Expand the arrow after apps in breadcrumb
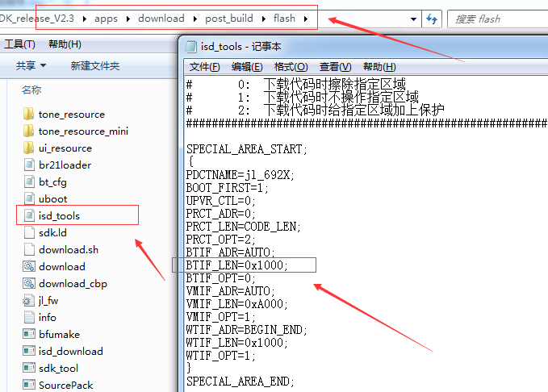Image resolution: width=548 pixels, height=392 pixels. [x=128, y=19]
